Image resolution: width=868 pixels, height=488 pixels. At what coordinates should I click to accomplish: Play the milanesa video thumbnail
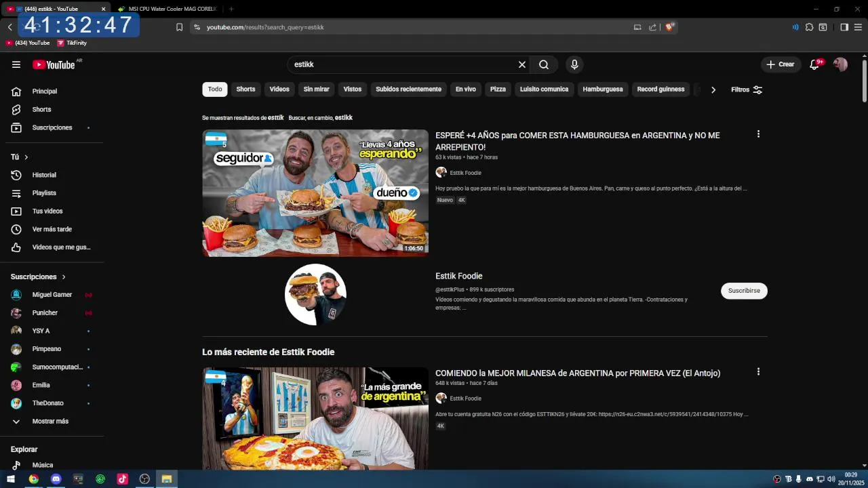pyautogui.click(x=315, y=418)
